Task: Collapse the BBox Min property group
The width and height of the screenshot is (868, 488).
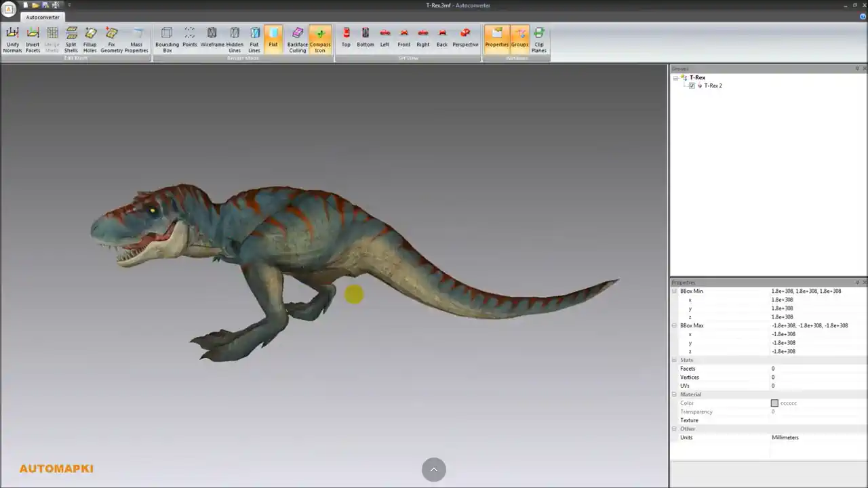Action: 675,291
